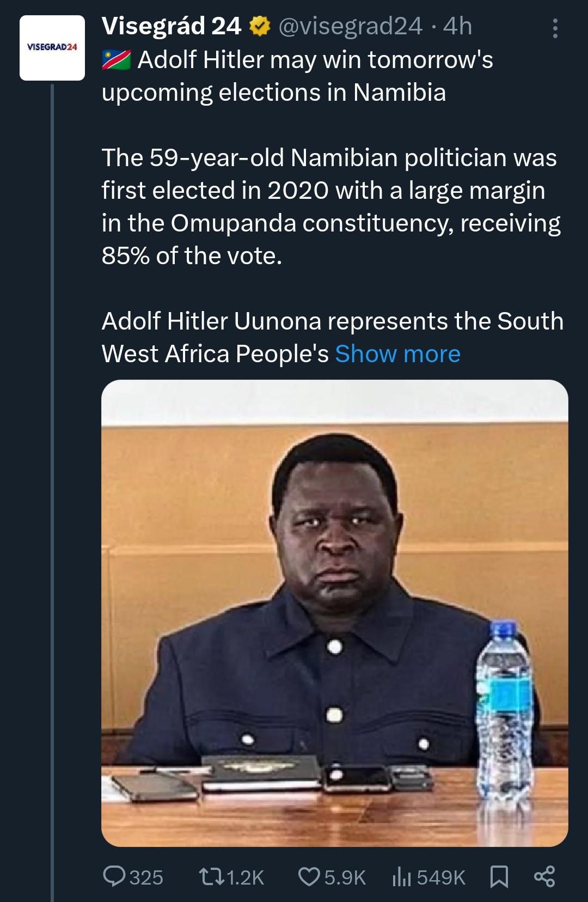
Task: Click the gold verified badge
Action: 260,26
